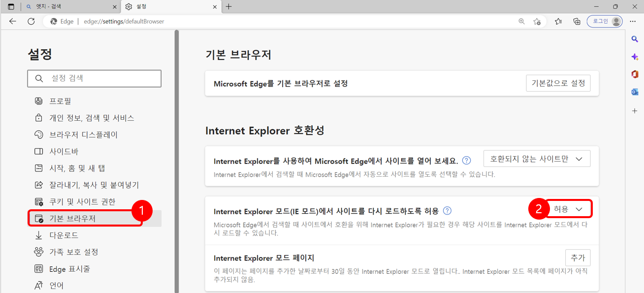Restore down the browser window
This screenshot has height=293, width=644.
click(x=615, y=6)
